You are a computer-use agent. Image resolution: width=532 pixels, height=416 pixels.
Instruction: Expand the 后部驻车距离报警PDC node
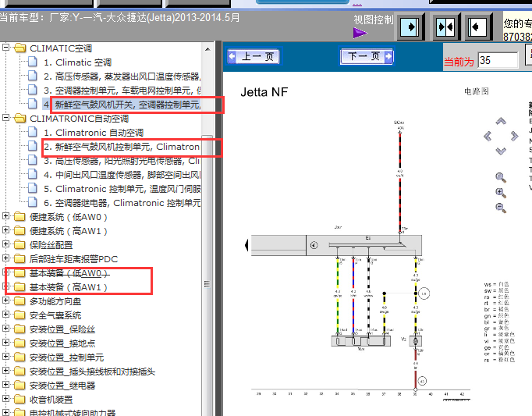(x=5, y=258)
